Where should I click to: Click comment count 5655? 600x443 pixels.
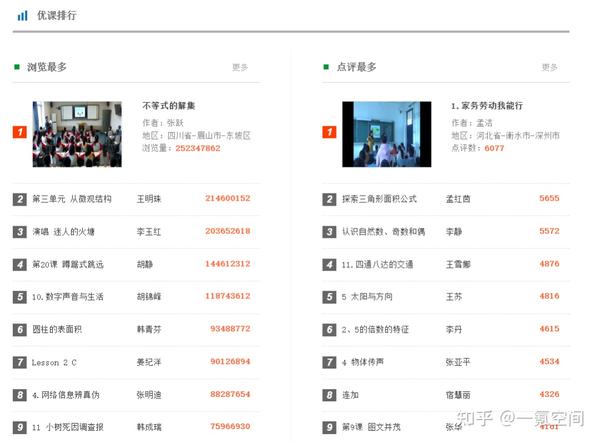click(549, 199)
